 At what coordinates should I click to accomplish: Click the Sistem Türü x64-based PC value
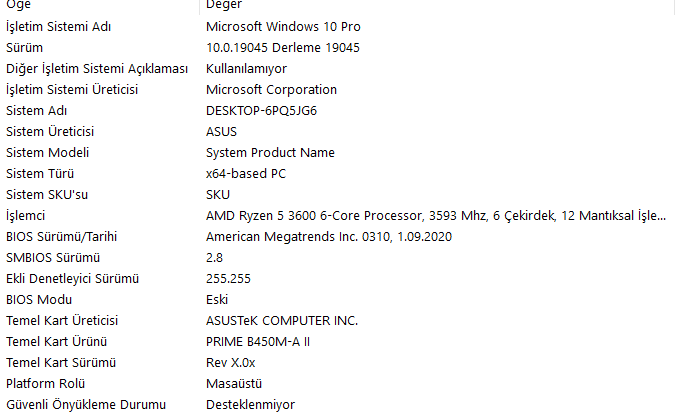[246, 174]
